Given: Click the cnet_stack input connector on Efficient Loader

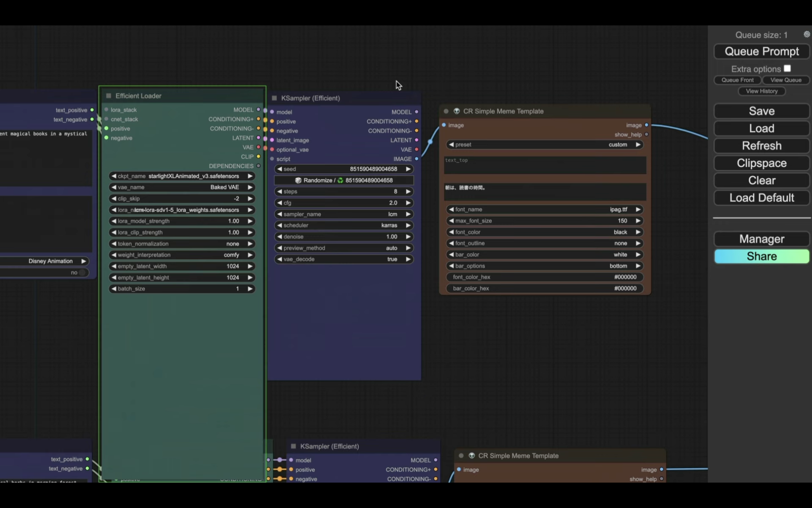Looking at the screenshot, I should [106, 119].
